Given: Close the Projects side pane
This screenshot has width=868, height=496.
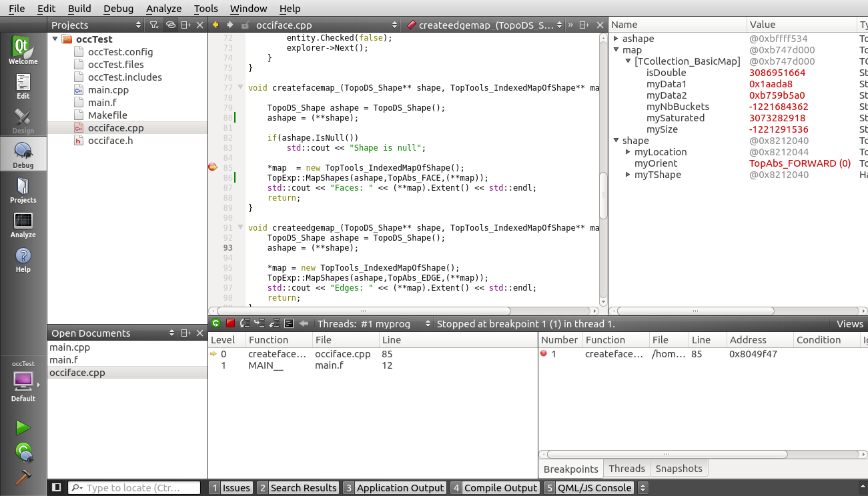Looking at the screenshot, I should click(200, 25).
